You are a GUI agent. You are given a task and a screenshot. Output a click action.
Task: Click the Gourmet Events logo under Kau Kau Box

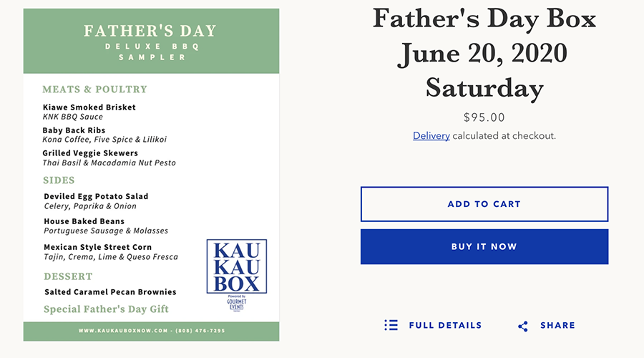pyautogui.click(x=237, y=304)
